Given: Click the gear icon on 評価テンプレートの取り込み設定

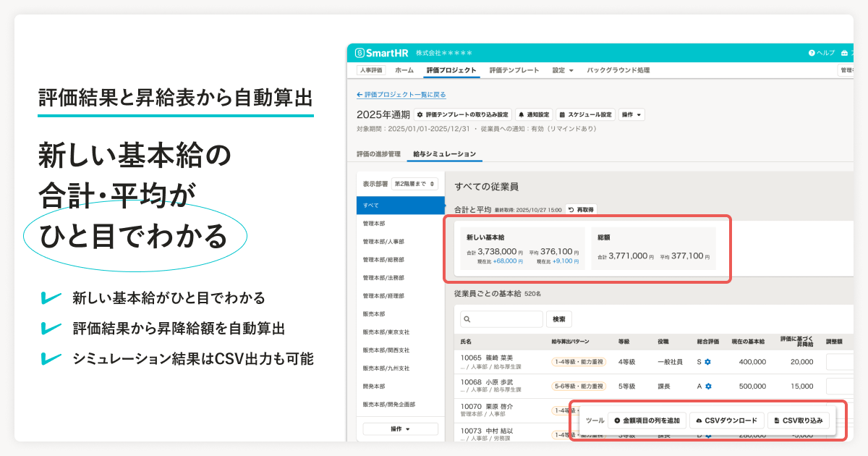Looking at the screenshot, I should (x=420, y=113).
